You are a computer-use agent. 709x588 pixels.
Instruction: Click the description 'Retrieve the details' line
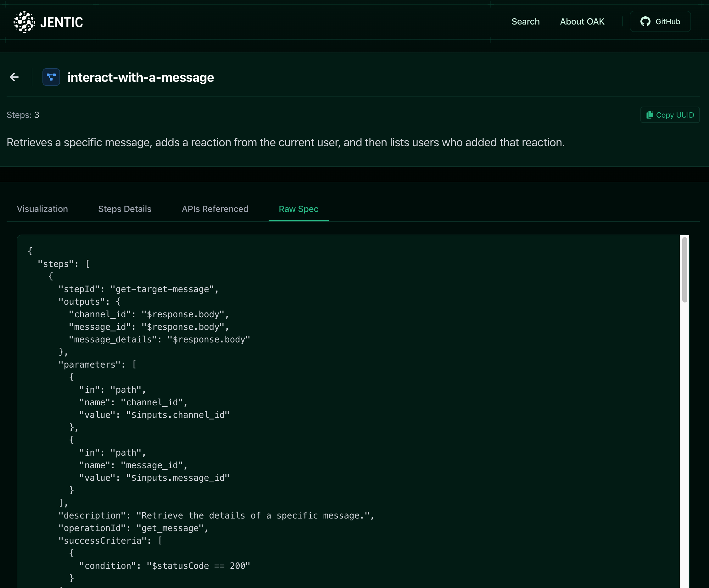point(216,516)
